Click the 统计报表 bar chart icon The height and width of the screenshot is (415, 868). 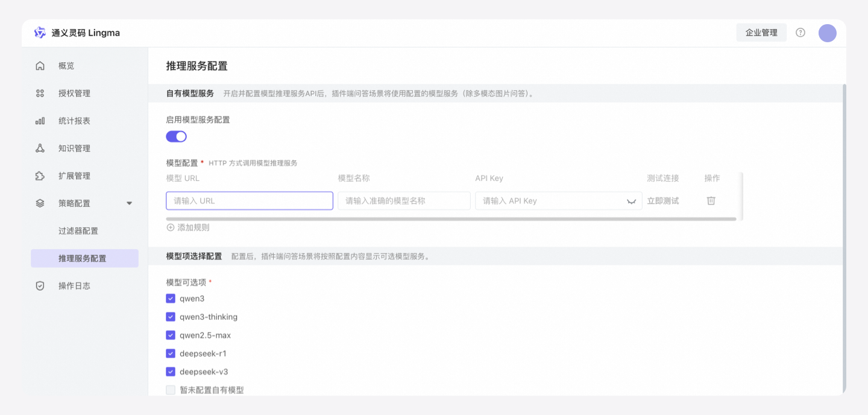click(40, 121)
